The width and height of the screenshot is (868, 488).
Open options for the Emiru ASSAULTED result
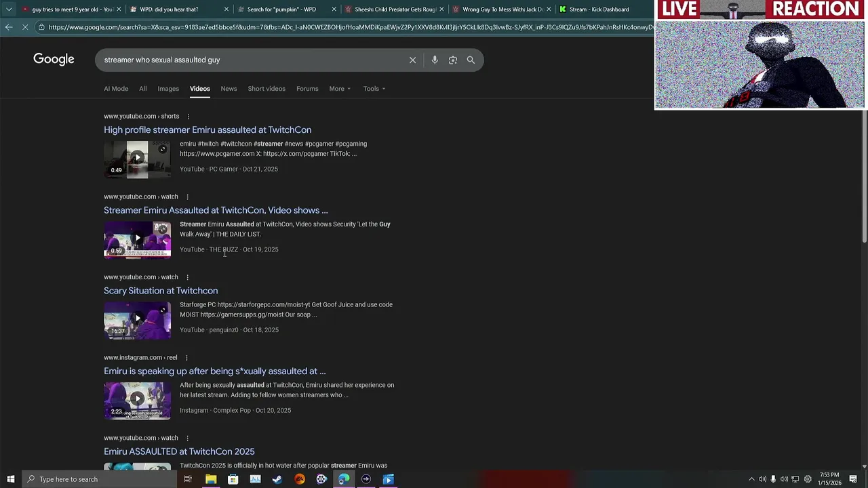(187, 438)
